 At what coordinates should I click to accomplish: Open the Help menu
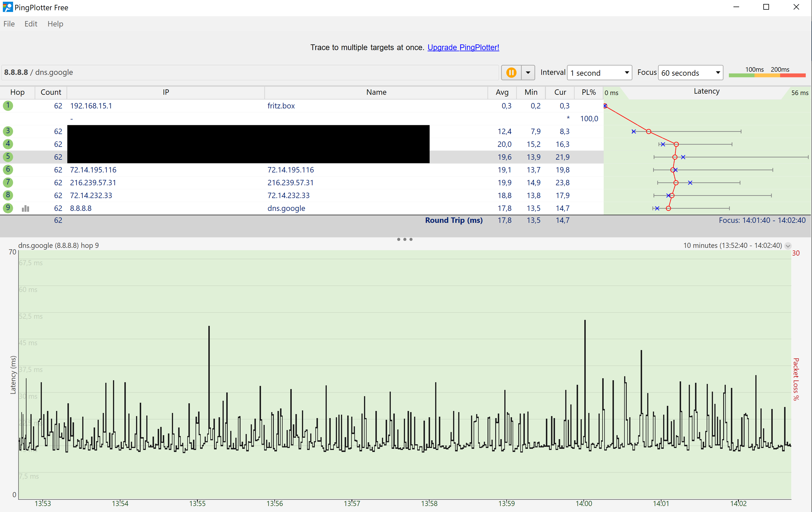(x=55, y=24)
